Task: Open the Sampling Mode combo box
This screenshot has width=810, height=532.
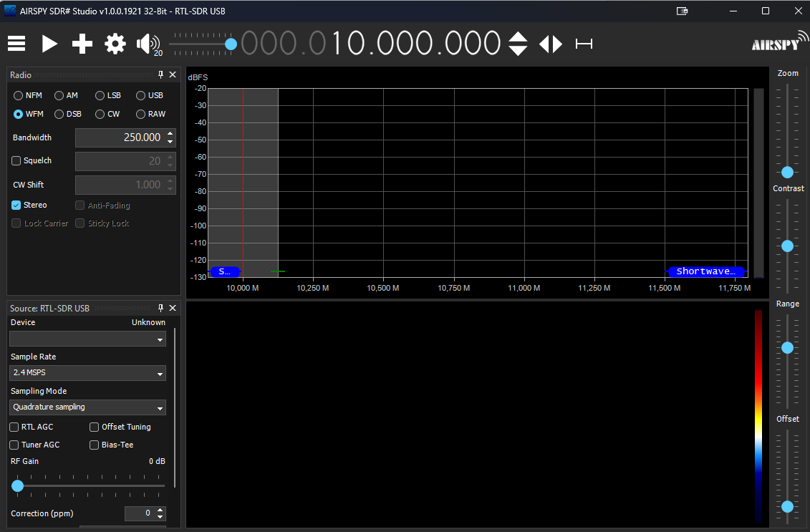Action: (x=87, y=407)
